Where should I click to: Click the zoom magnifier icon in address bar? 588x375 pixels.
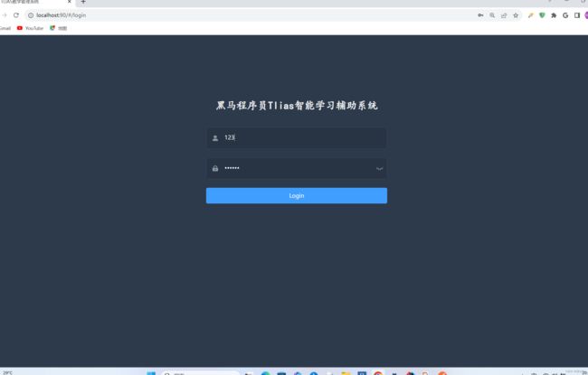(x=492, y=15)
